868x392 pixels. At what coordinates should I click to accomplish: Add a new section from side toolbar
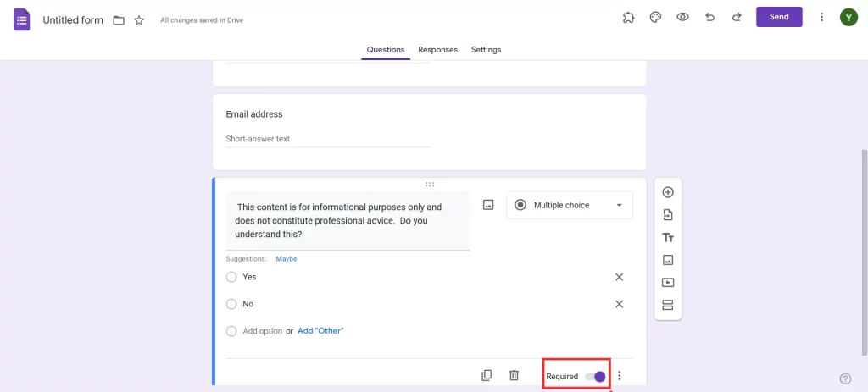click(x=668, y=305)
